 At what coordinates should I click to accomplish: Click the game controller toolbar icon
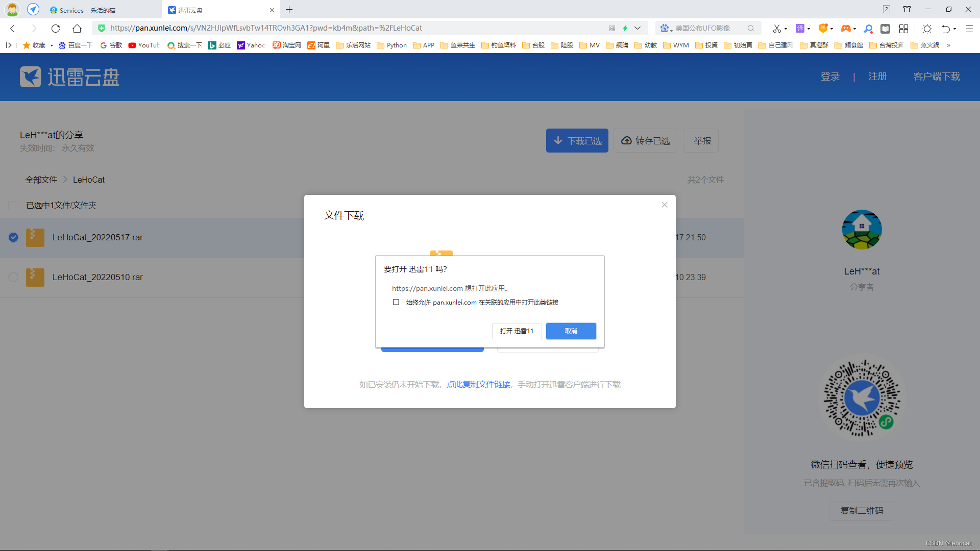point(846,29)
